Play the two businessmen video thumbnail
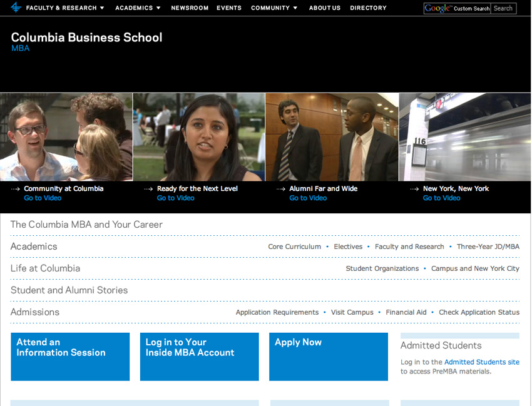The height and width of the screenshot is (406, 532). coord(332,137)
